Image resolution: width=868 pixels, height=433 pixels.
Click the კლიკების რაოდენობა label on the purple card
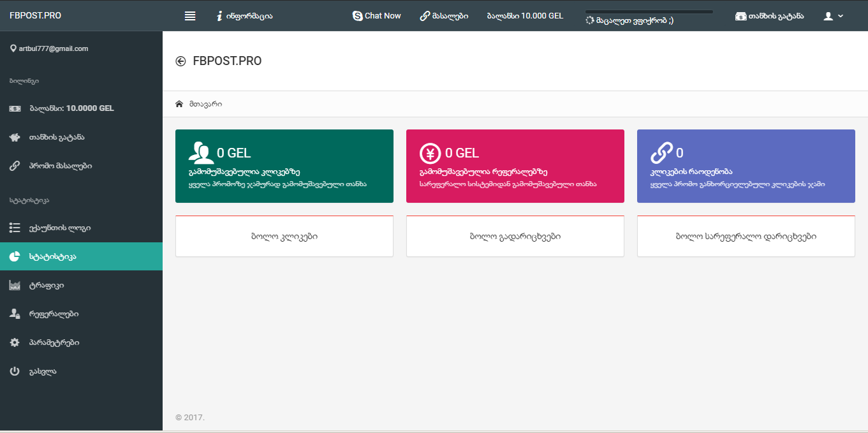(x=691, y=172)
